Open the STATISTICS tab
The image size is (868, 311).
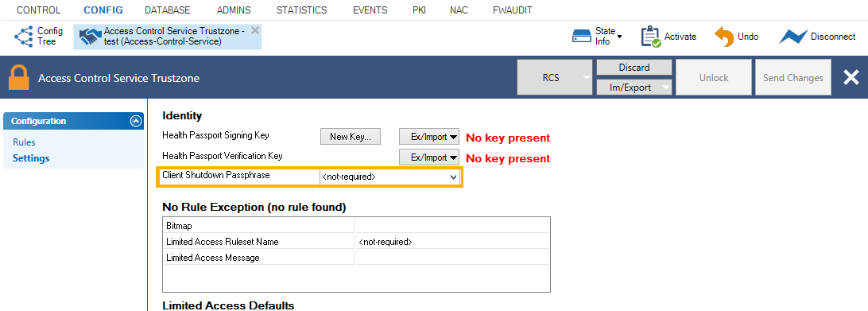coord(302,10)
